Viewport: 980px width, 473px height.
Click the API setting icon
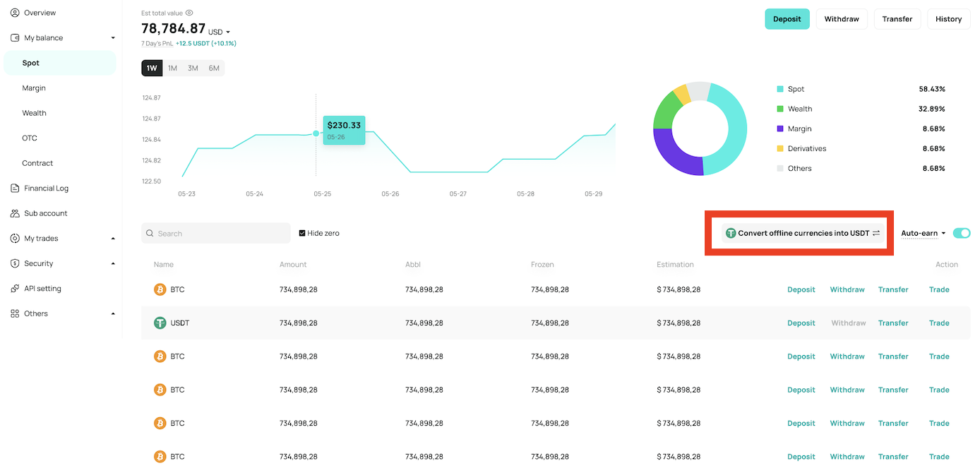click(16, 288)
